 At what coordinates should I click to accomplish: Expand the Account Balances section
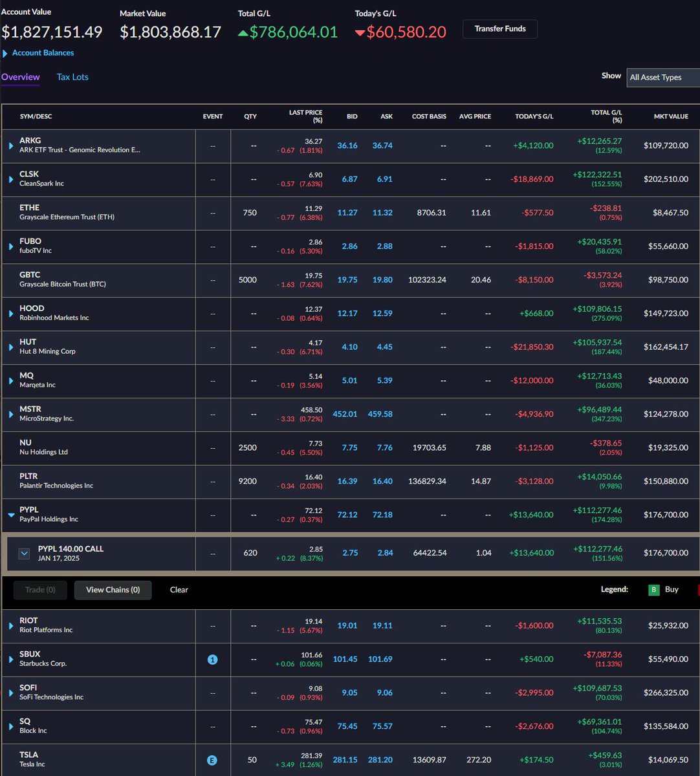point(6,52)
